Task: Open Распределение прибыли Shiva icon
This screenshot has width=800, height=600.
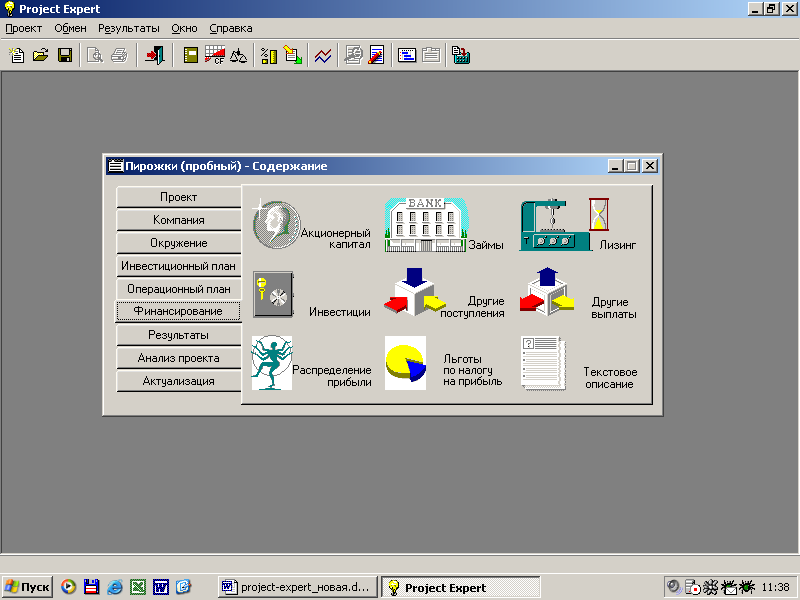Action: tap(272, 363)
